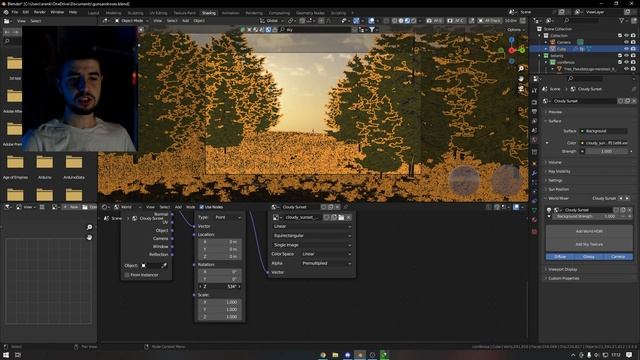Open Chrome from the taskbar

[323, 355]
